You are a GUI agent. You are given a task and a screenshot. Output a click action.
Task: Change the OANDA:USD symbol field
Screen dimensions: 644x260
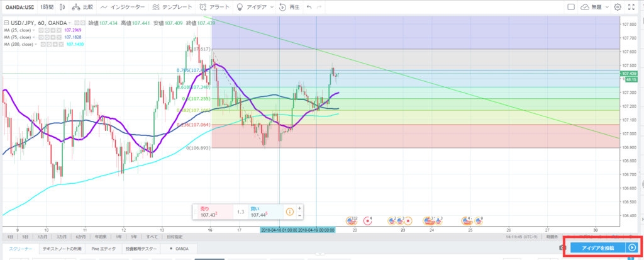(19, 7)
